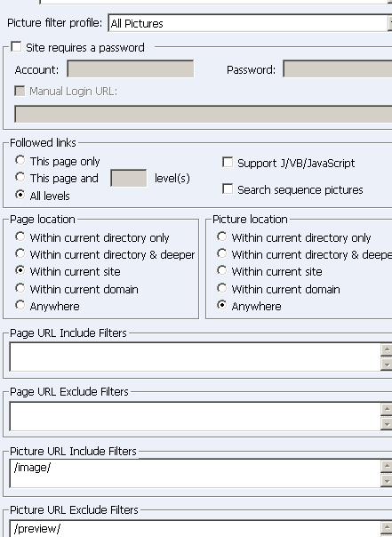Select All levels radio button
392x537 pixels.
[20, 195]
